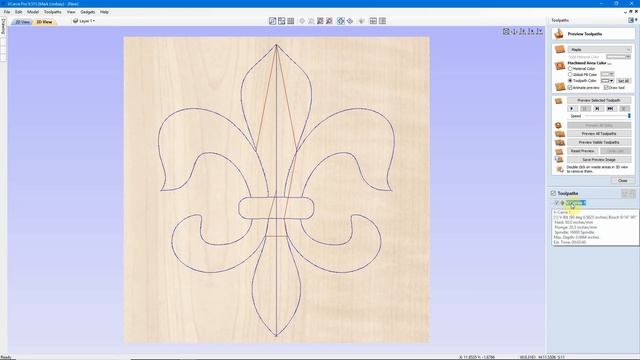
Task: Click the last axis view icon in 3D view
Action: [540, 31]
